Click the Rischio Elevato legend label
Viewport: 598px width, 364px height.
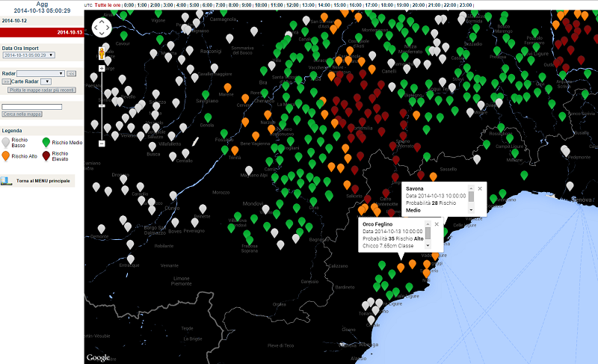pyautogui.click(x=61, y=156)
